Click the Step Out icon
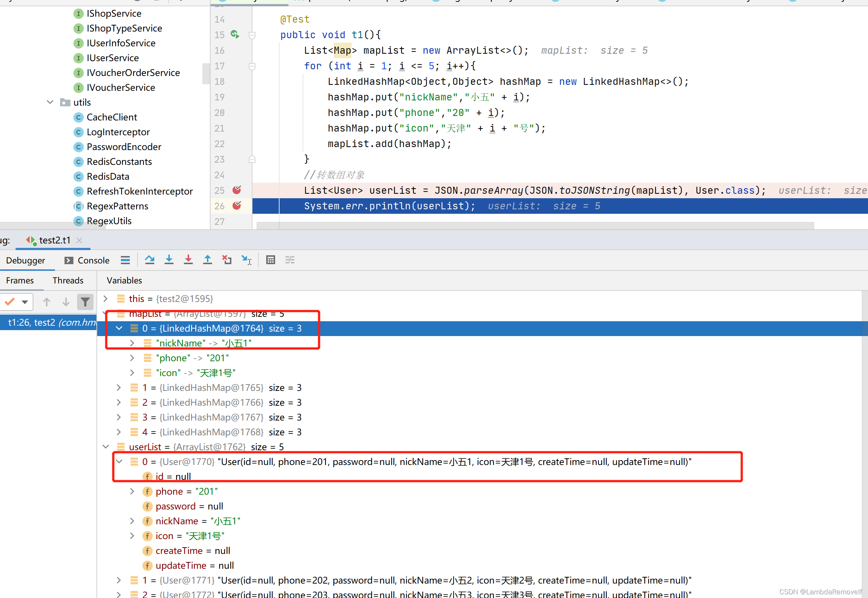 [x=207, y=260]
